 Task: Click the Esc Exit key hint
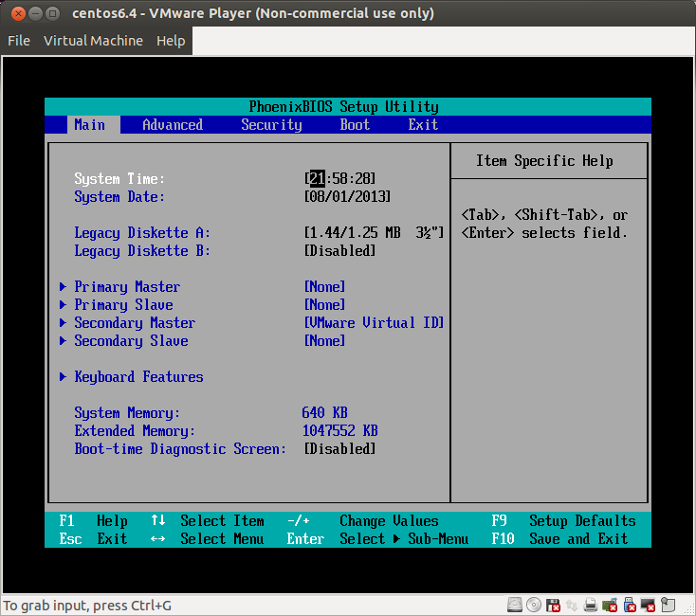93,539
